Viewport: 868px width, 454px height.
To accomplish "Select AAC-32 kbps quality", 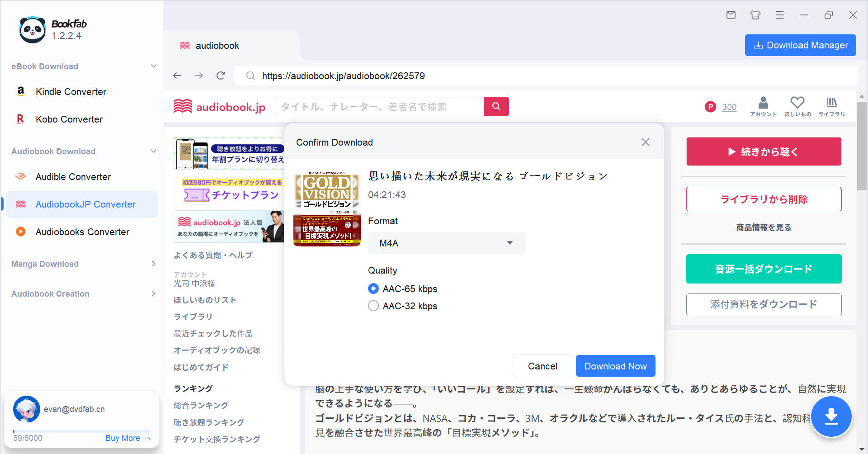I will [x=373, y=306].
